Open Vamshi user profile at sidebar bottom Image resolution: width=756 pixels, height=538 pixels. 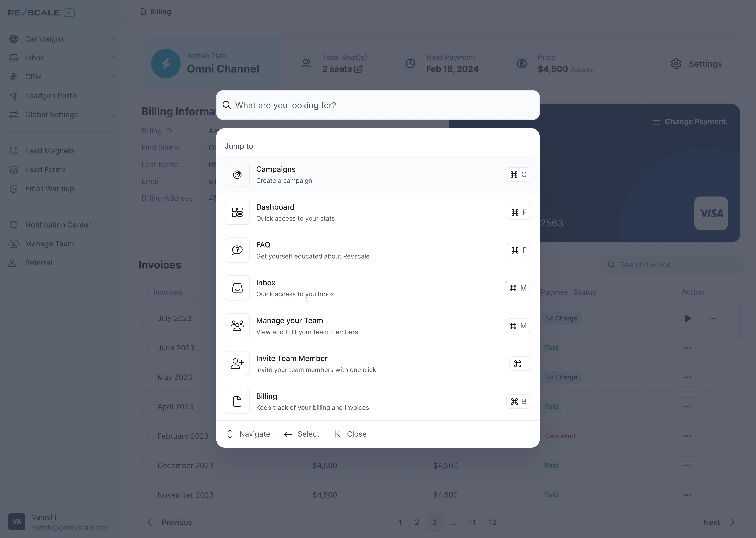[58, 522]
